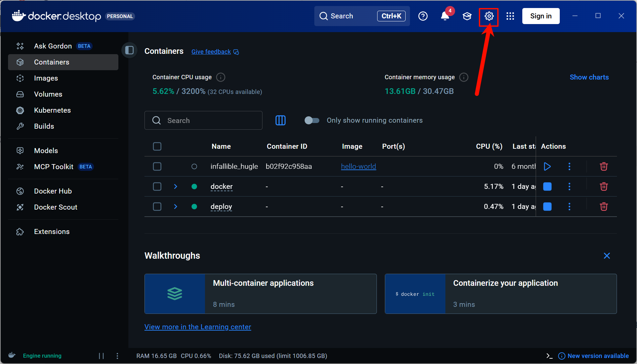Start the infallible_hugle container with play icon
This screenshot has height=364, width=637.
click(547, 166)
